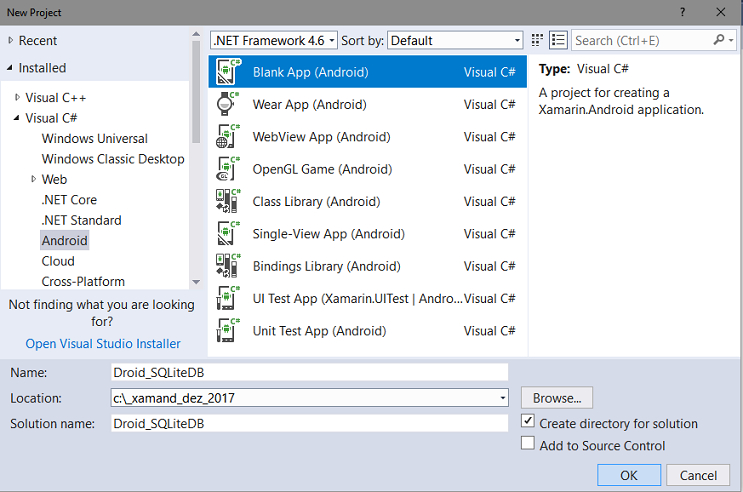The width and height of the screenshot is (743, 492).
Task: Select .NET Core category
Action: (69, 200)
